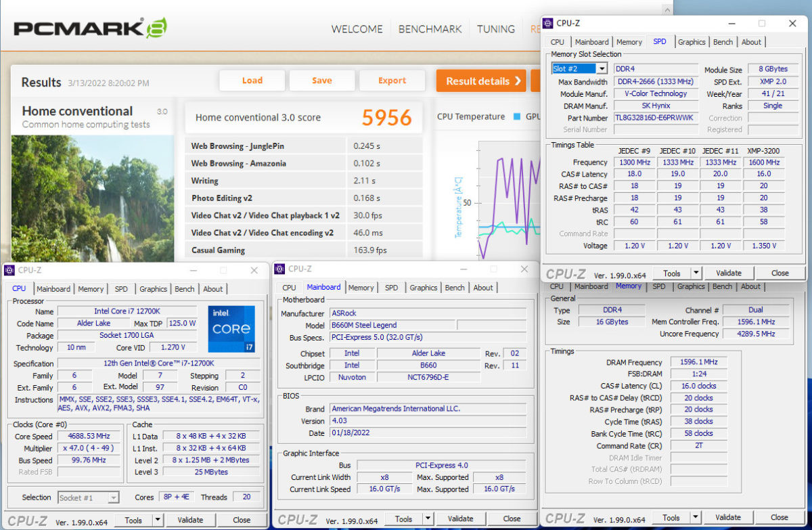Click Validate in the SPD window
The image size is (812, 530).
tap(729, 273)
